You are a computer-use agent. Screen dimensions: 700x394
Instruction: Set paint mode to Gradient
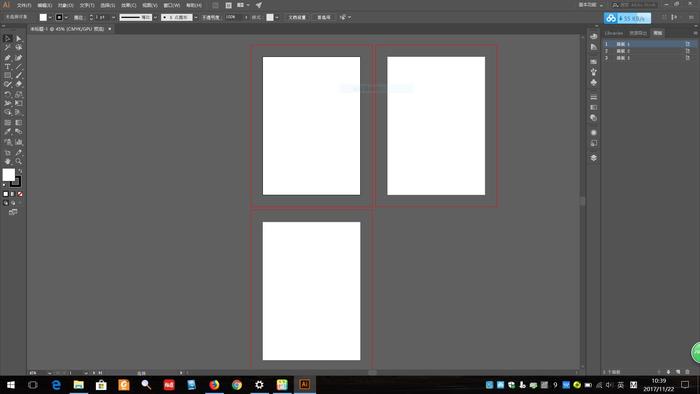click(x=13, y=194)
